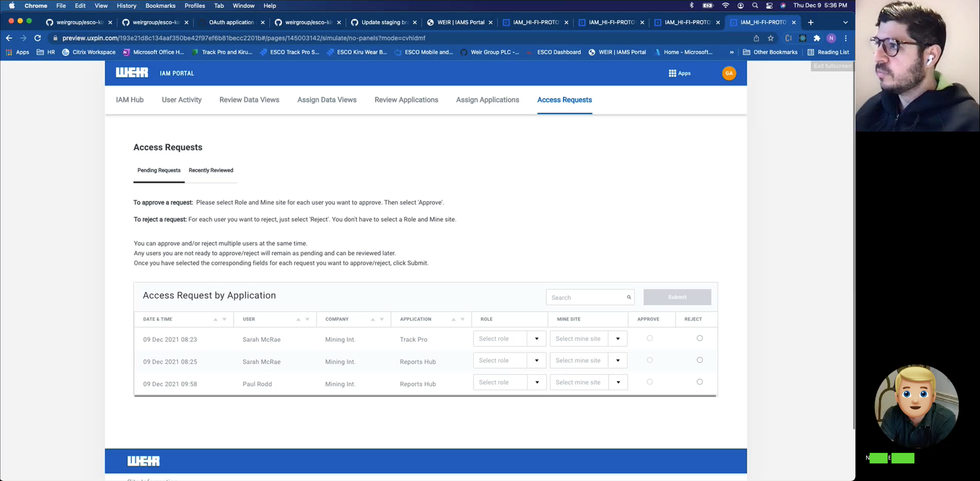Select Approve for Paul Rodd's request
The height and width of the screenshot is (481, 980).
coord(650,382)
